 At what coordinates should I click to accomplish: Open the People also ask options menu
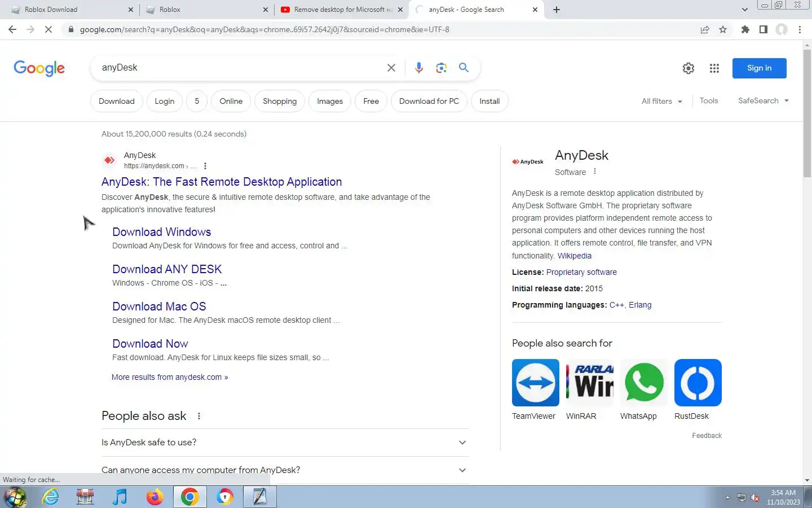tap(199, 416)
